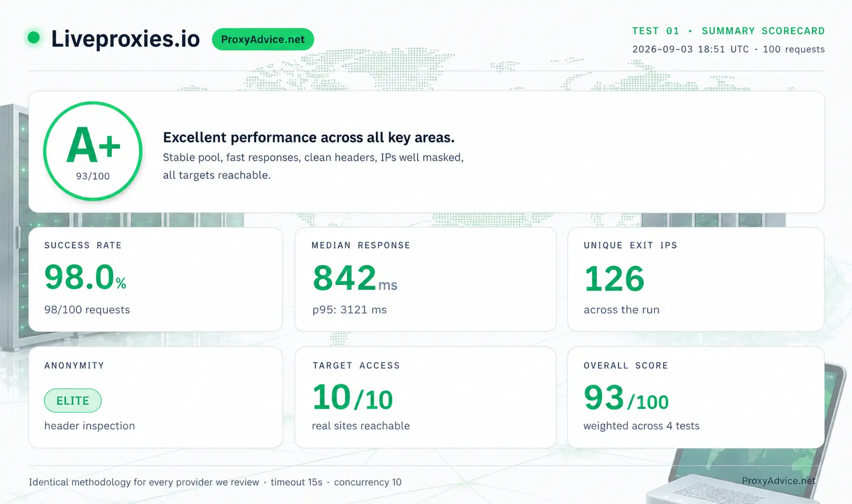Click the ELITE anonymity badge
This screenshot has height=504, width=852.
click(x=73, y=401)
